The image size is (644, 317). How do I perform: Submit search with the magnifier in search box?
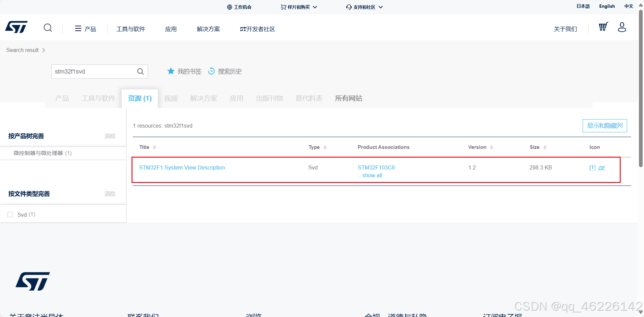(141, 72)
